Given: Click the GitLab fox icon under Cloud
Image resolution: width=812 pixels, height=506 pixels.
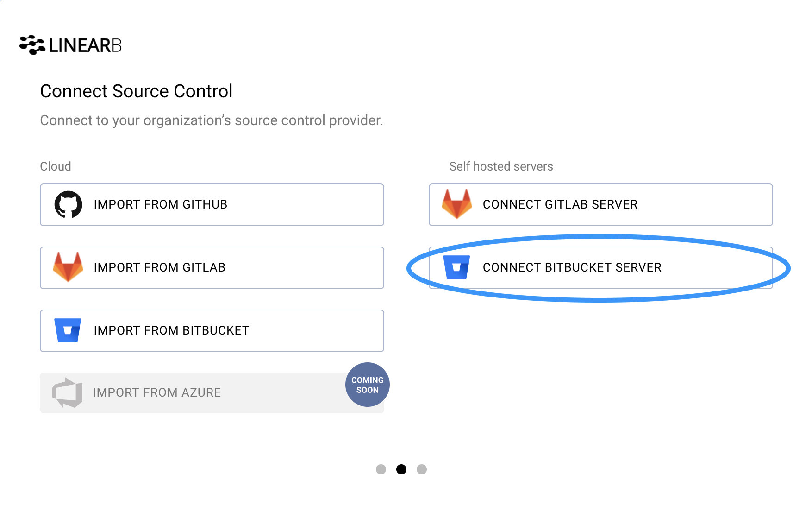Looking at the screenshot, I should coord(68,267).
